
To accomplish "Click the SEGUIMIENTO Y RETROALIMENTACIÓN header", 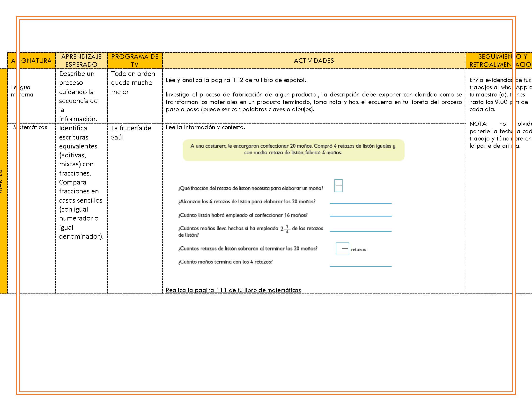I will [499, 60].
